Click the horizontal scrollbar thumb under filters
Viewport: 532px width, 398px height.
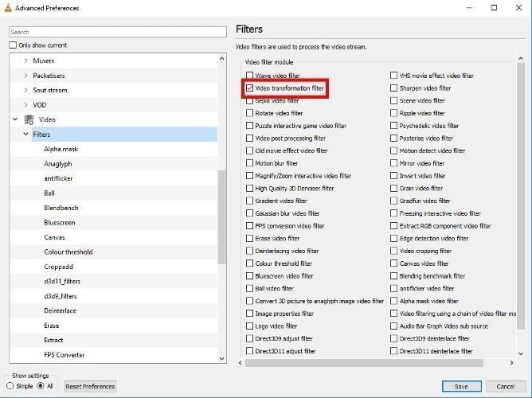[364, 363]
